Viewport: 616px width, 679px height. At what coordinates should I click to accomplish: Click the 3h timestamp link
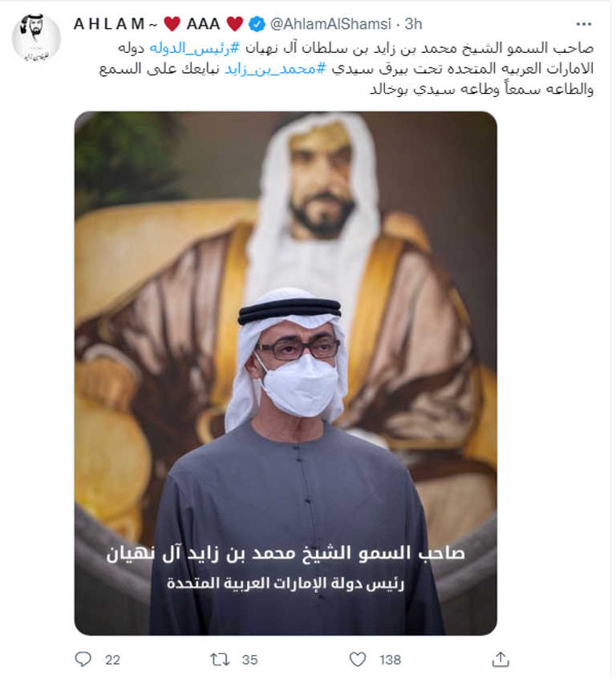pyautogui.click(x=413, y=24)
